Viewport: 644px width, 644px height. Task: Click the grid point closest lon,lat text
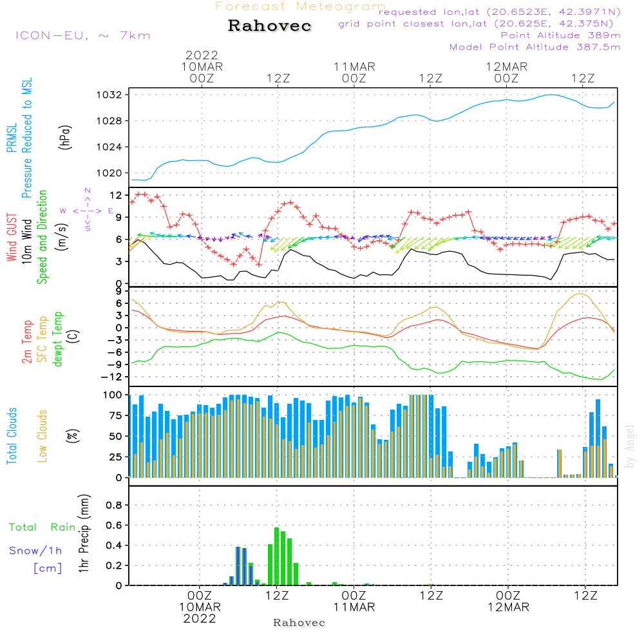pyautogui.click(x=480, y=24)
